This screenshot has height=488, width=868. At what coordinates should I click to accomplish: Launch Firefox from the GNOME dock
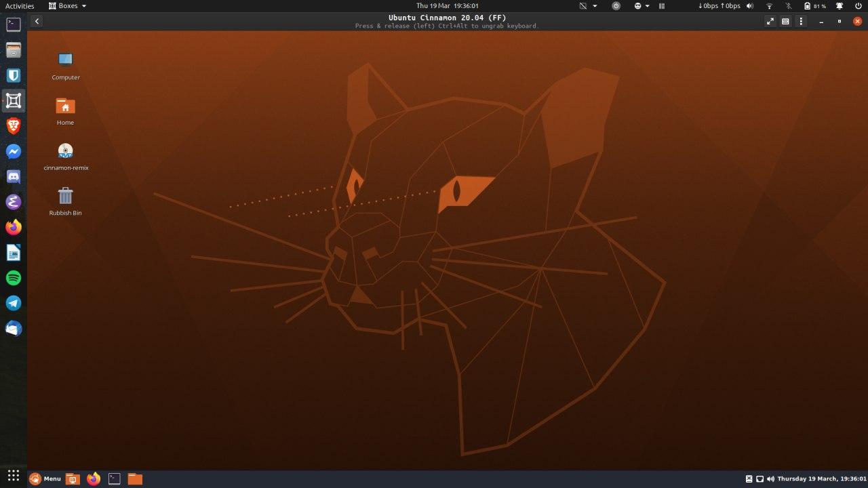(14, 227)
